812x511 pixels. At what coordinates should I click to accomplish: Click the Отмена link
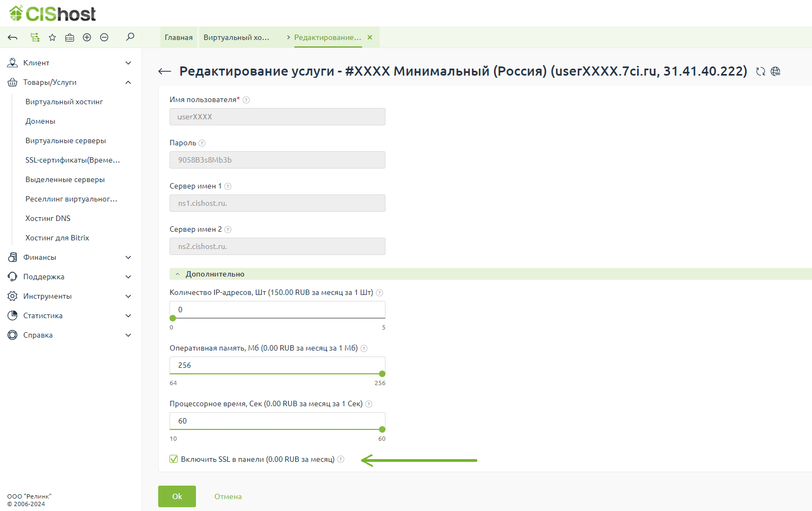[228, 496]
